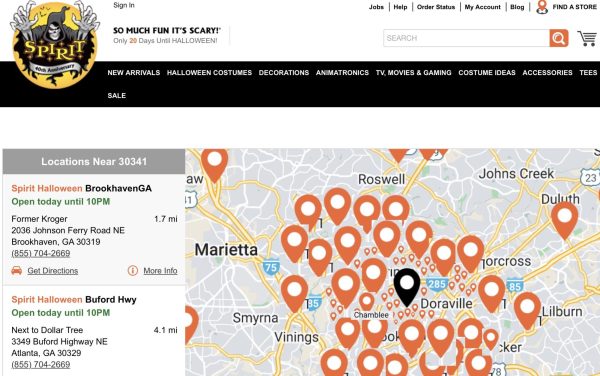Click Get Directions for Brookhaven store

click(52, 271)
